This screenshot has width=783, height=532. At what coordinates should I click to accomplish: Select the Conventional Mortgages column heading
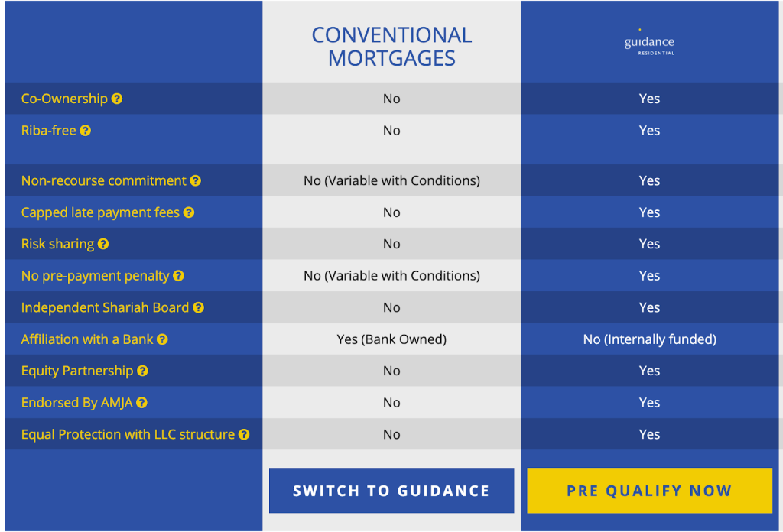(x=391, y=47)
